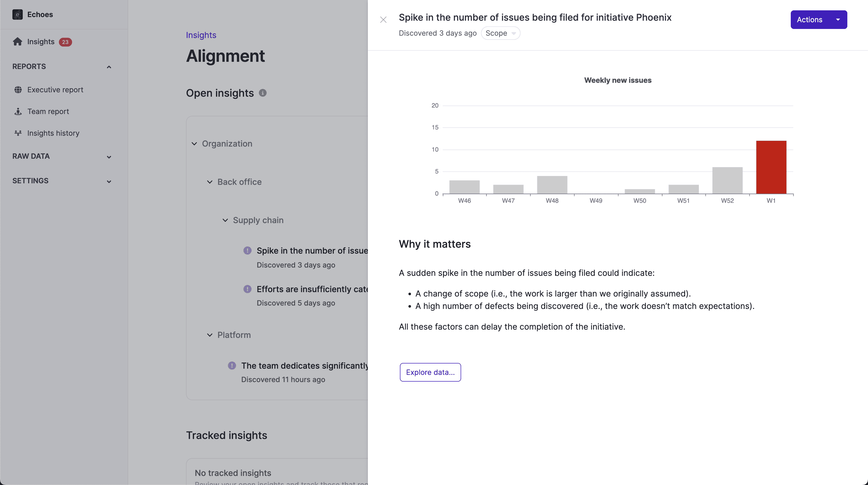Click the Insights home icon

pyautogui.click(x=18, y=41)
